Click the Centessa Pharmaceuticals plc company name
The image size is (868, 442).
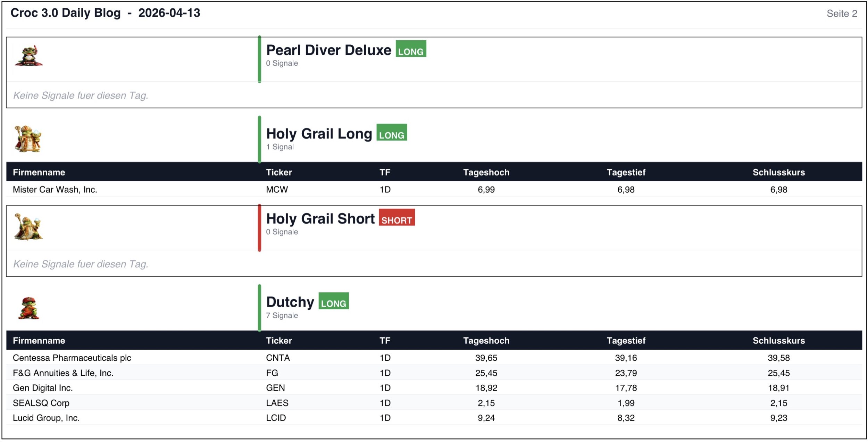click(72, 358)
